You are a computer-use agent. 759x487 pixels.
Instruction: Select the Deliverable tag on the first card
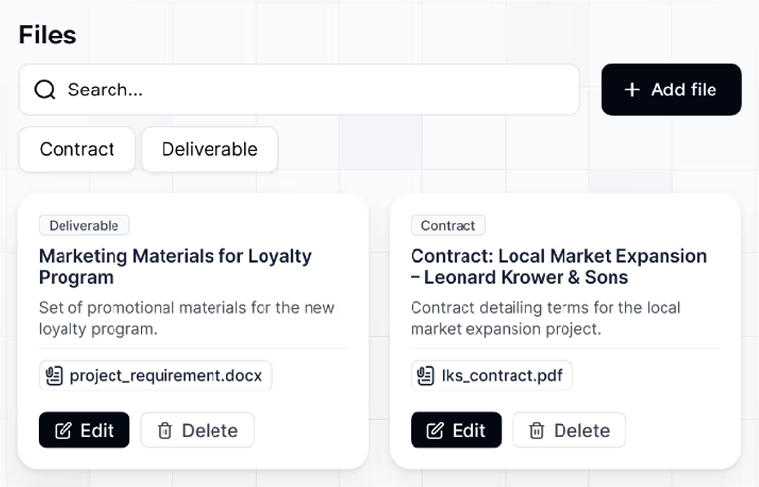(84, 226)
